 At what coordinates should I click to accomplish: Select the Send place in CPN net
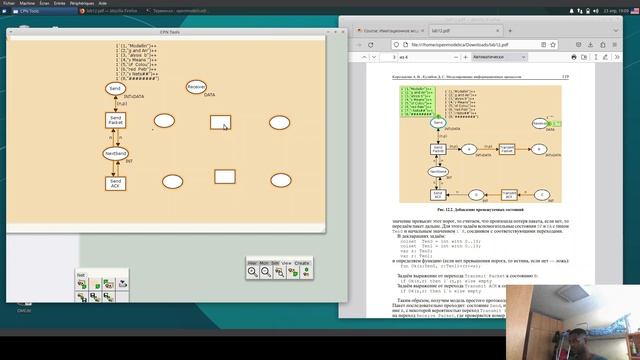pyautogui.click(x=115, y=89)
